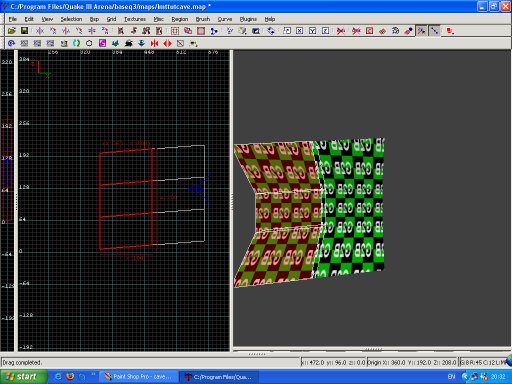The height and width of the screenshot is (384, 512).
Task: Click the diagonally slashed square icon
Action: click(180, 43)
